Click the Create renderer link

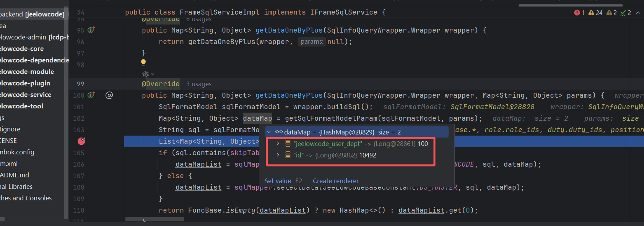point(335,181)
